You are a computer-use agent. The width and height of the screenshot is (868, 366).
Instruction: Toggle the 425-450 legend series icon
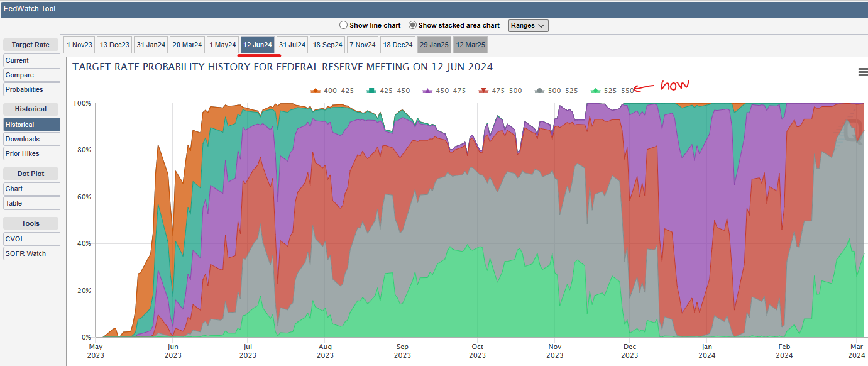click(x=372, y=91)
